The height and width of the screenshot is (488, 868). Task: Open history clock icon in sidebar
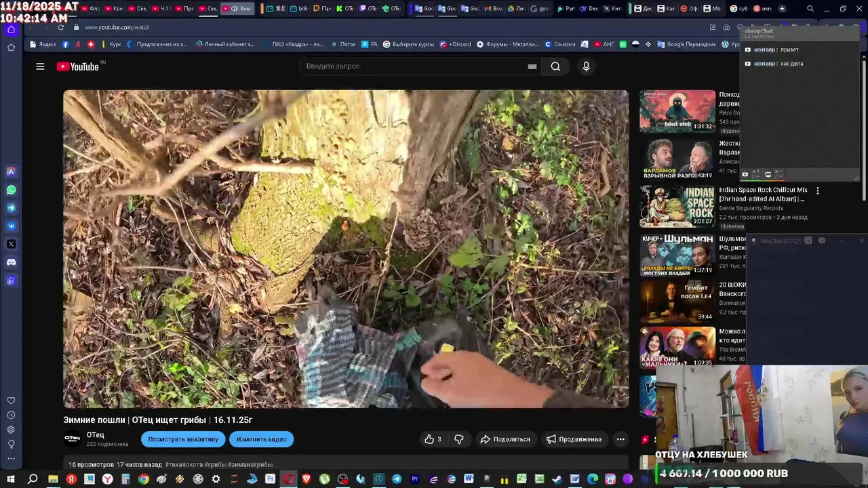[11, 415]
